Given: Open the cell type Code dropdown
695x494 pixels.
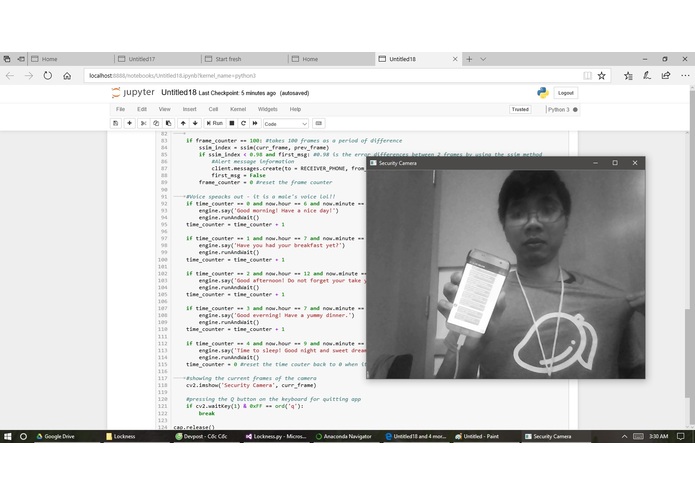Looking at the screenshot, I should [x=285, y=124].
